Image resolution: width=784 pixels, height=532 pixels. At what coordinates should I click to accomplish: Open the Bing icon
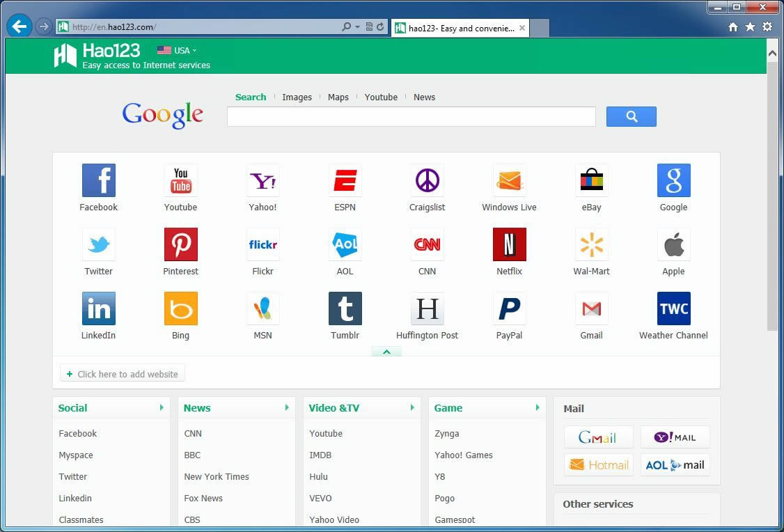point(180,308)
